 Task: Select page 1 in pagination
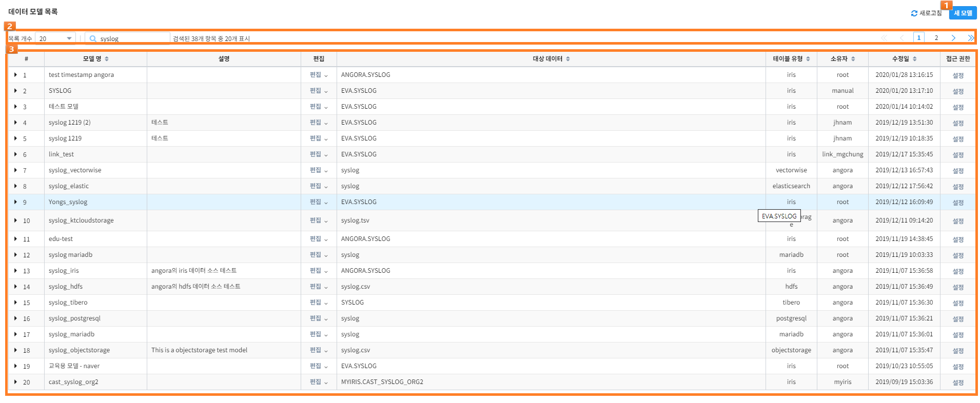coord(918,38)
